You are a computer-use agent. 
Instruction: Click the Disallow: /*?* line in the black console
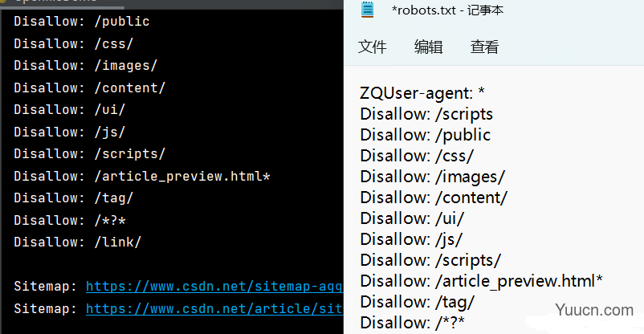pos(70,220)
